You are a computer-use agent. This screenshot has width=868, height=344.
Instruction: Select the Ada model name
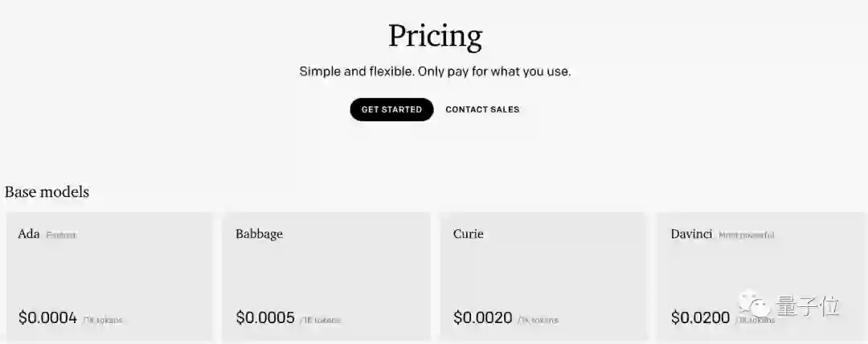tap(29, 234)
